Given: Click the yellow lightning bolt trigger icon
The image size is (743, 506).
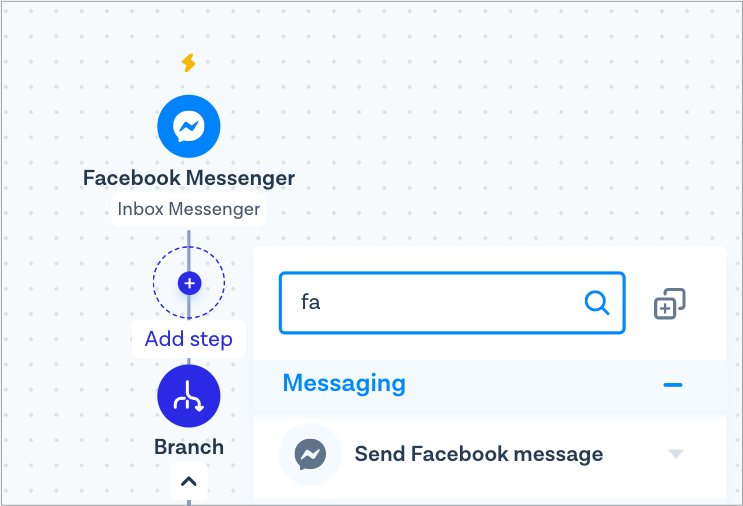Looking at the screenshot, I should click(189, 63).
